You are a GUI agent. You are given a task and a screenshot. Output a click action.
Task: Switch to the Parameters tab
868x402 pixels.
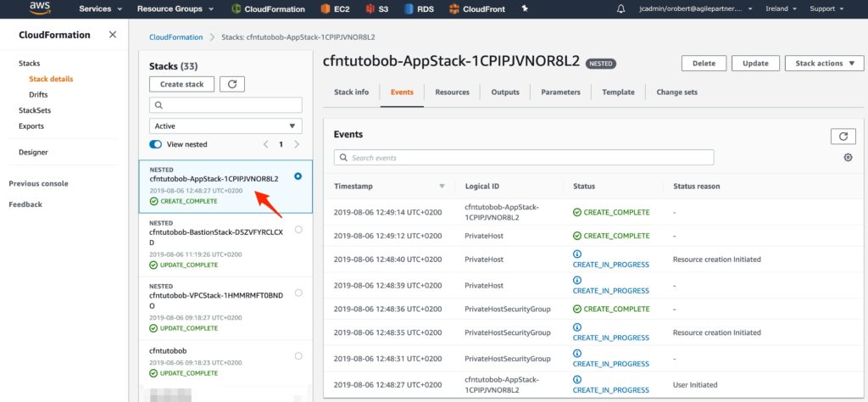pyautogui.click(x=561, y=92)
